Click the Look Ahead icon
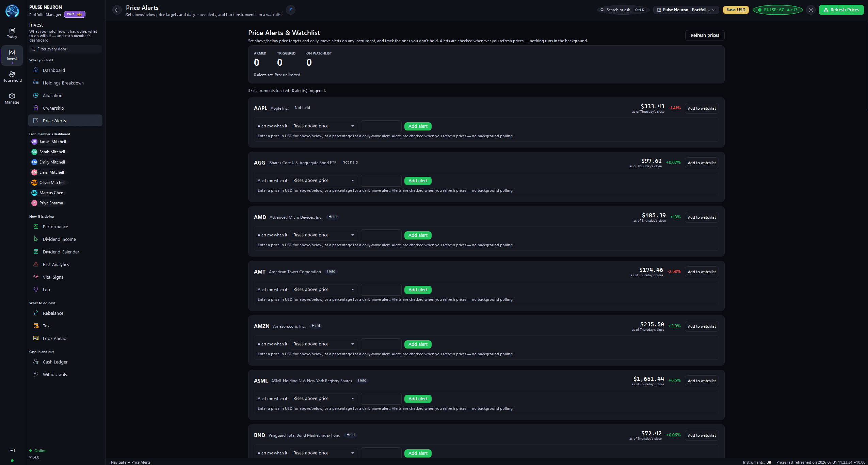 point(36,338)
